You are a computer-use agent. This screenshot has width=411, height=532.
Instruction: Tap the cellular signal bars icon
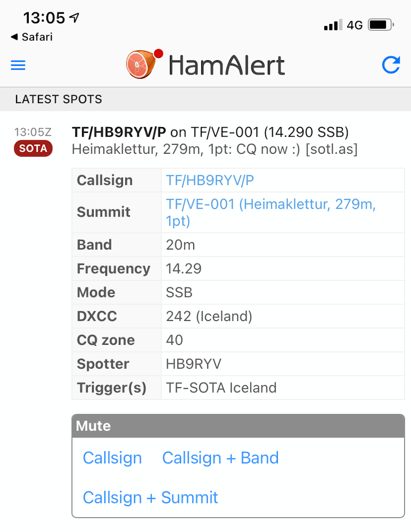click(333, 25)
